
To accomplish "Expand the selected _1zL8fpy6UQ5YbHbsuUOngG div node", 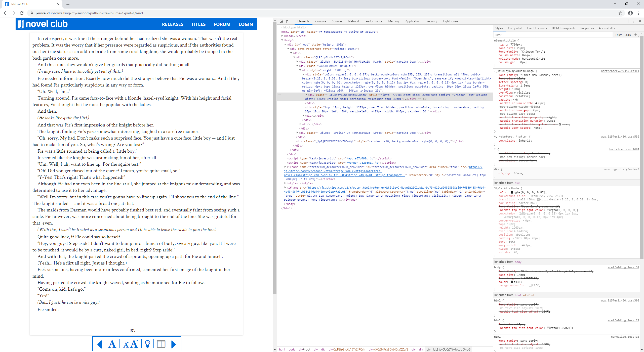I will tap(306, 95).
